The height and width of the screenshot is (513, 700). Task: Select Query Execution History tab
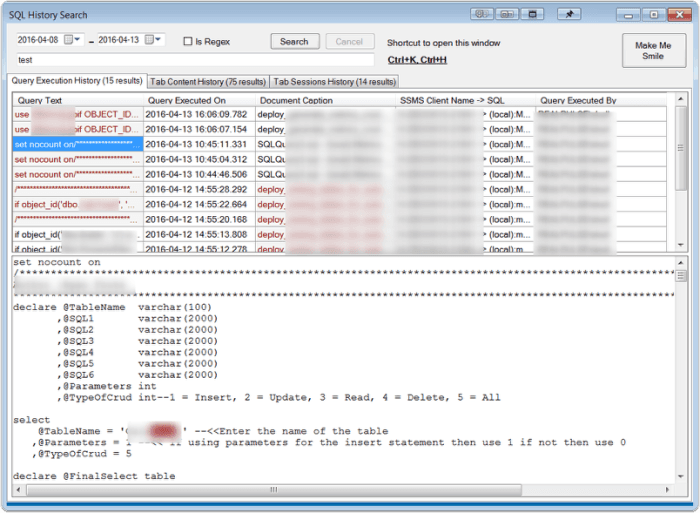77,81
